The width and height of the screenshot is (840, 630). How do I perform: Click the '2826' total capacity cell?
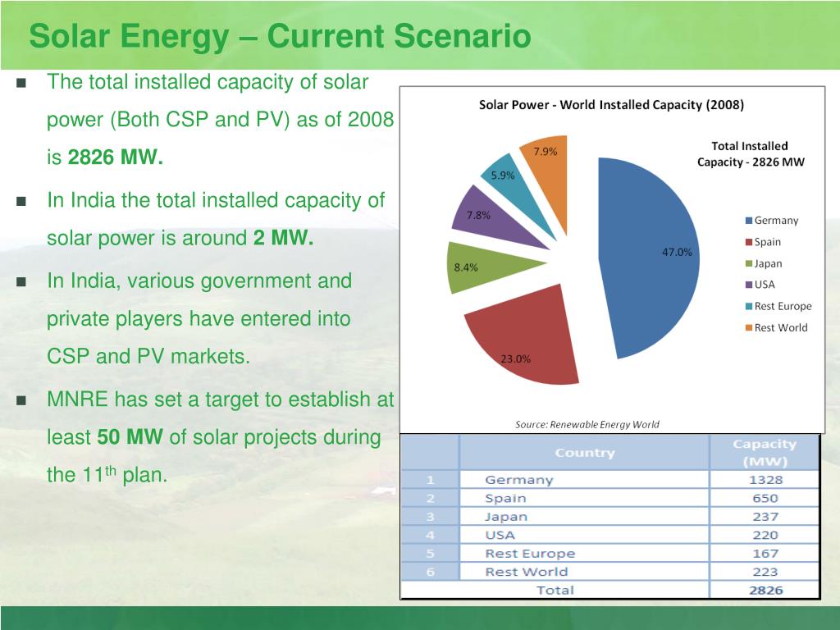pyautogui.click(x=765, y=591)
